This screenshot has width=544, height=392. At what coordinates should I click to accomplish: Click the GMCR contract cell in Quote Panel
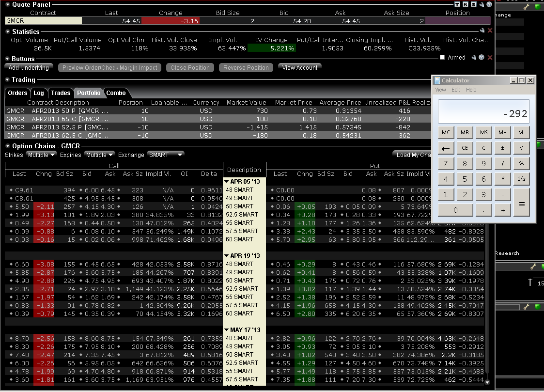coord(44,21)
